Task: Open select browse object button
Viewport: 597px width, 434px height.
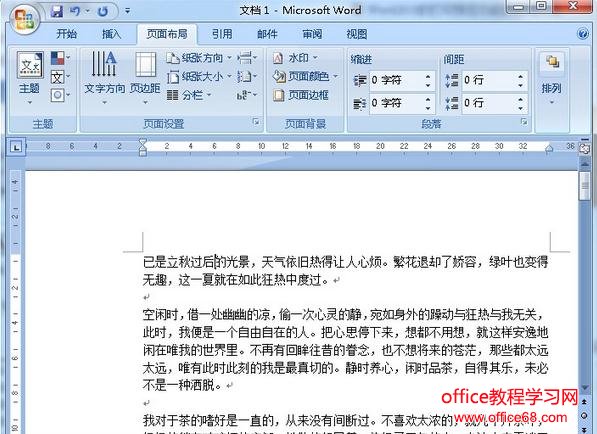Action: tap(584, 416)
